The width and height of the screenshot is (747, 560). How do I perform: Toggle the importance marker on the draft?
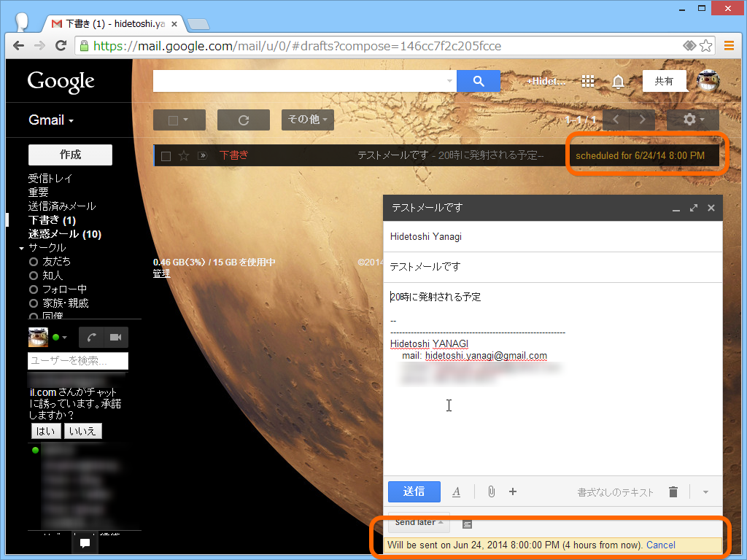click(x=203, y=156)
